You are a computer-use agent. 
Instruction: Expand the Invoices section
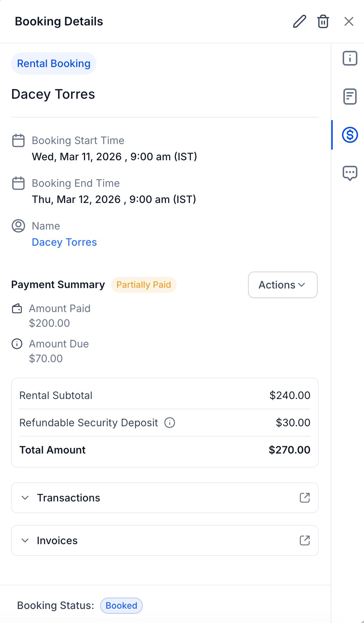click(25, 540)
